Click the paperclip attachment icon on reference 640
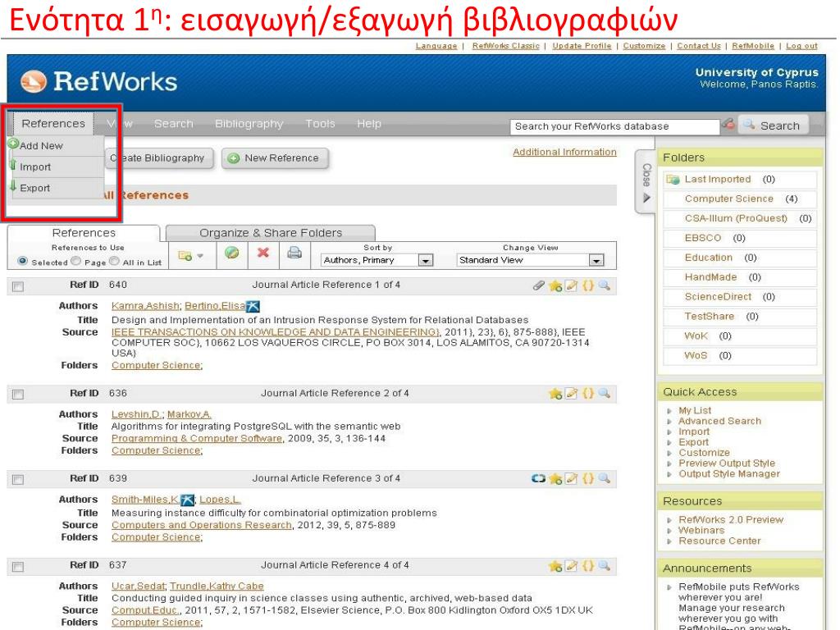 (x=538, y=285)
